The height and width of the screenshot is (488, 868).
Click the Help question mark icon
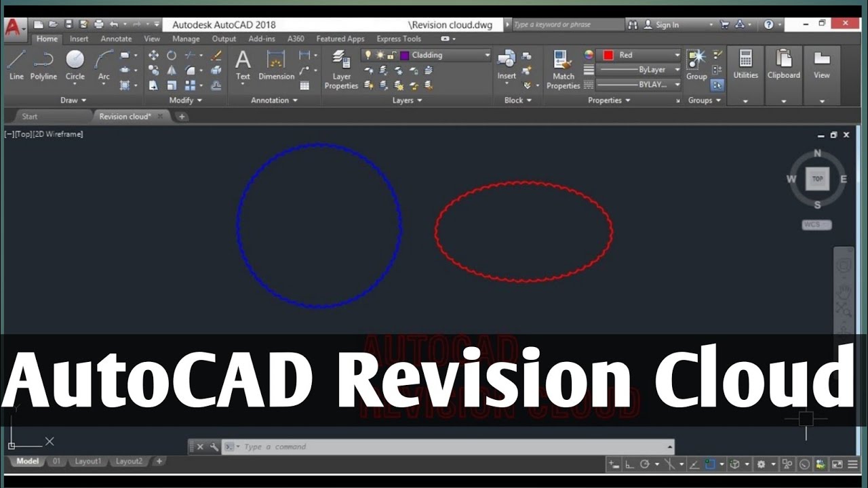(768, 24)
